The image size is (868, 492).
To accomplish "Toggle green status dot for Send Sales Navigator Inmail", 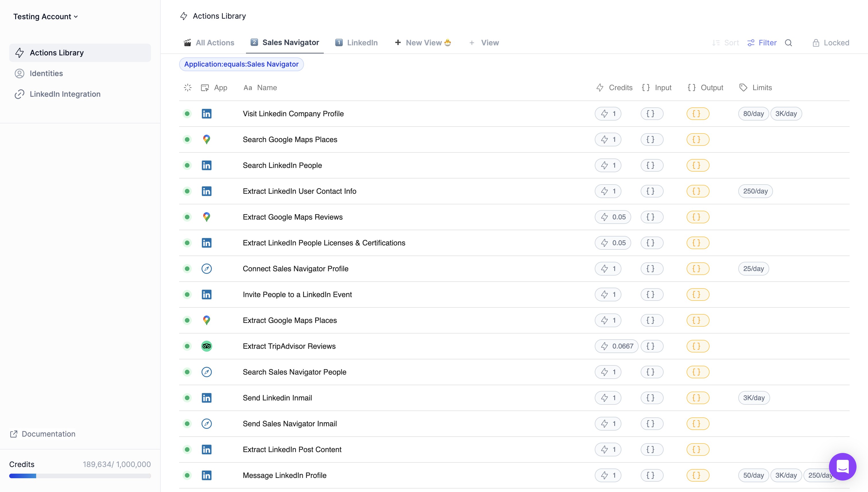I will (x=187, y=424).
